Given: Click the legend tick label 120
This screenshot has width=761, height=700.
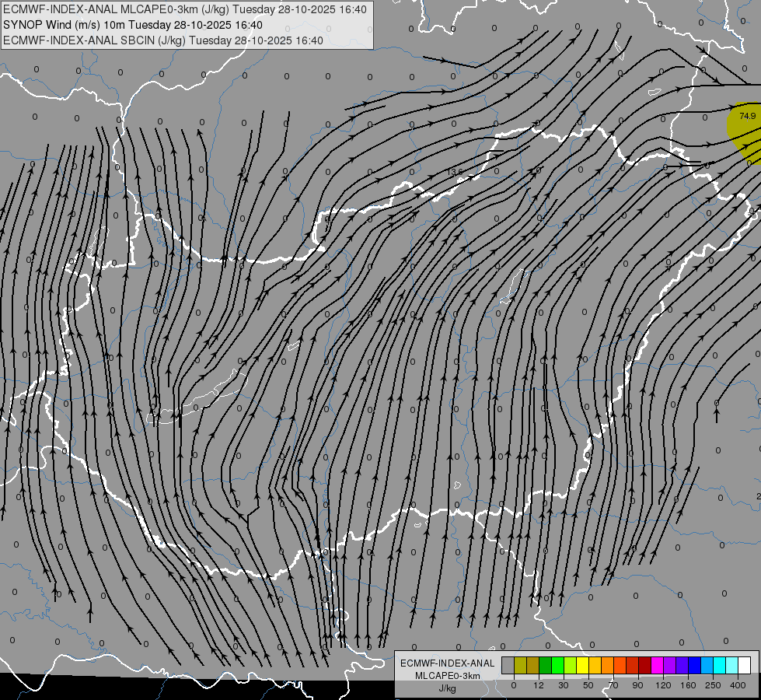Looking at the screenshot, I should coord(663,685).
